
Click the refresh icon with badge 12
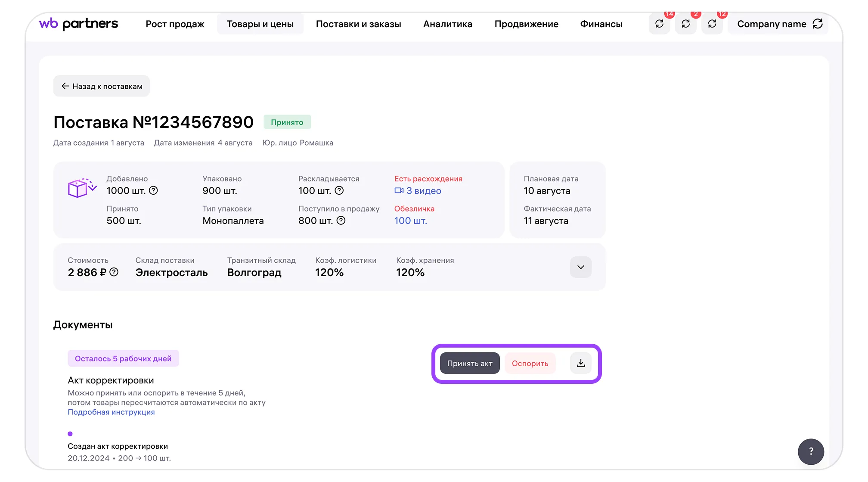tap(712, 24)
